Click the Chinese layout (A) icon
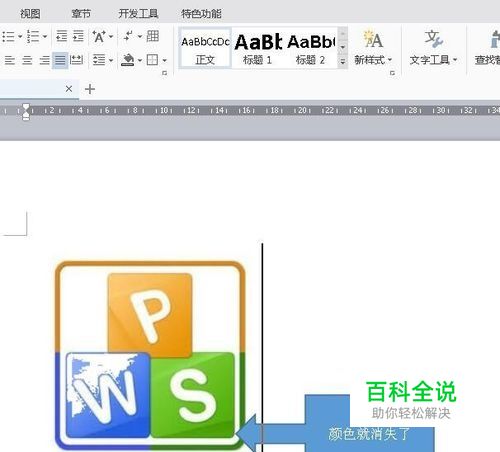500x452 pixels. click(x=99, y=36)
